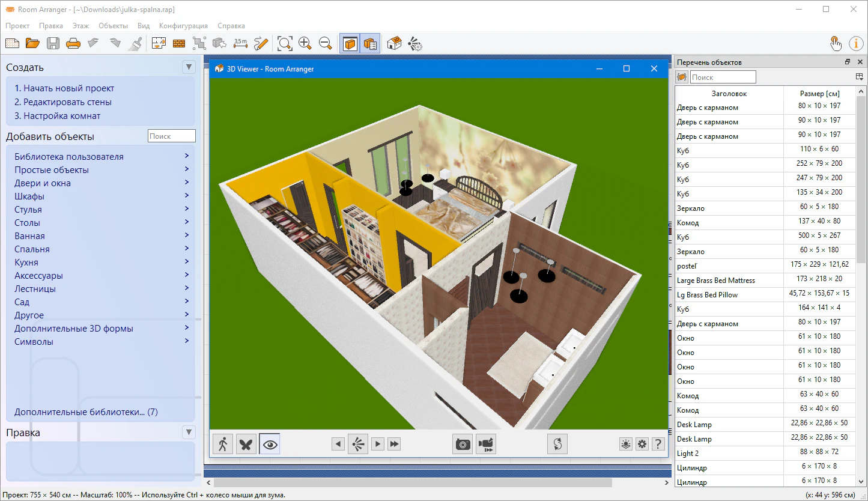Open 3D viewer settings gear
Screen dimensions: 868x501
click(642, 444)
